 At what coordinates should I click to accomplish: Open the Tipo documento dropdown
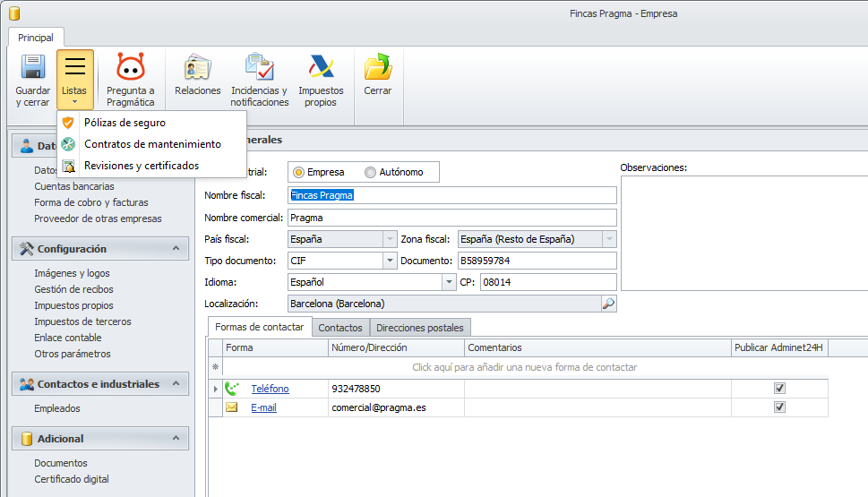[390, 261]
